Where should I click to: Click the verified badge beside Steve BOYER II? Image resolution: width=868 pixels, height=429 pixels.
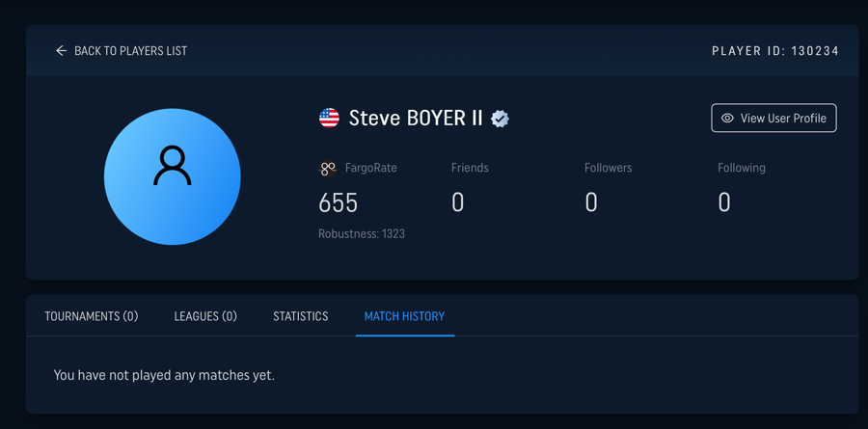coord(500,119)
